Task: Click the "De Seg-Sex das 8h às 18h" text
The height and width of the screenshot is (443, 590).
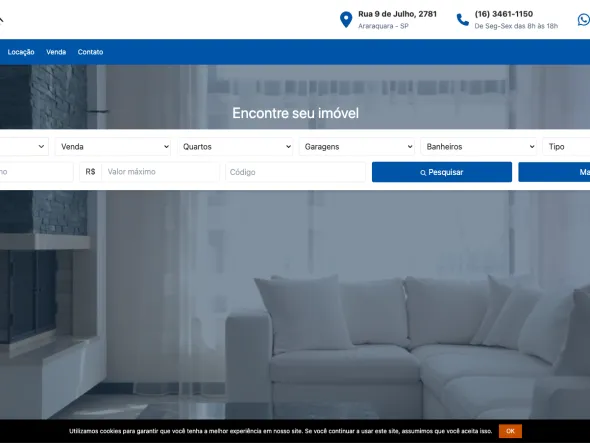Action: [x=516, y=26]
